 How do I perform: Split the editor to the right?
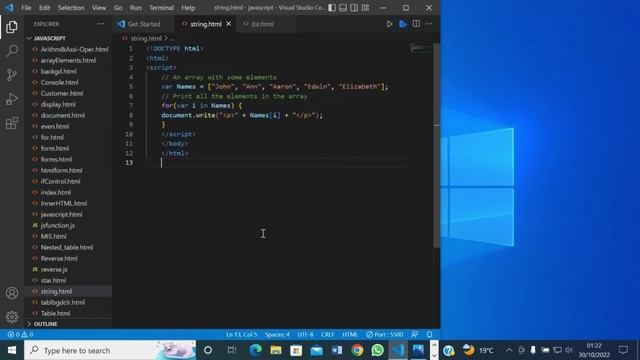[x=416, y=24]
